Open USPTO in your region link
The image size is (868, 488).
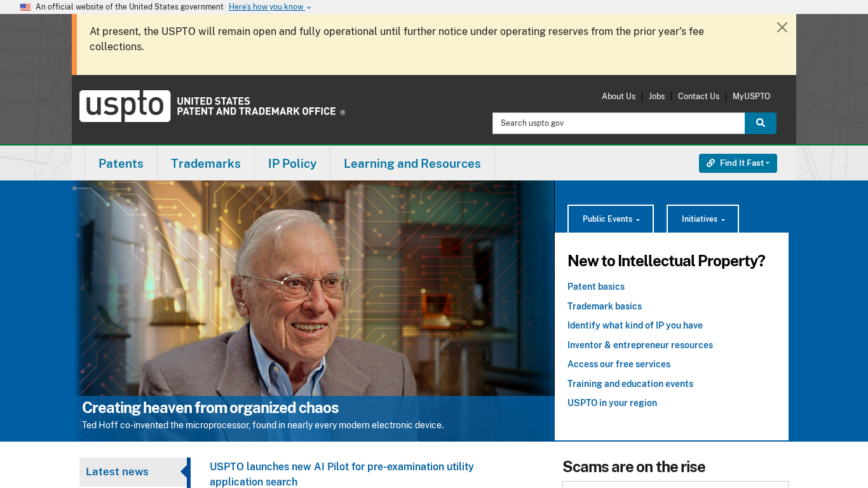[x=612, y=403]
